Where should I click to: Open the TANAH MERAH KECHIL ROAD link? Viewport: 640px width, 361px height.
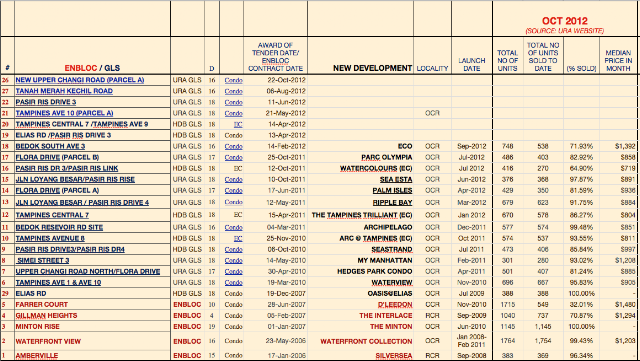[64, 91]
